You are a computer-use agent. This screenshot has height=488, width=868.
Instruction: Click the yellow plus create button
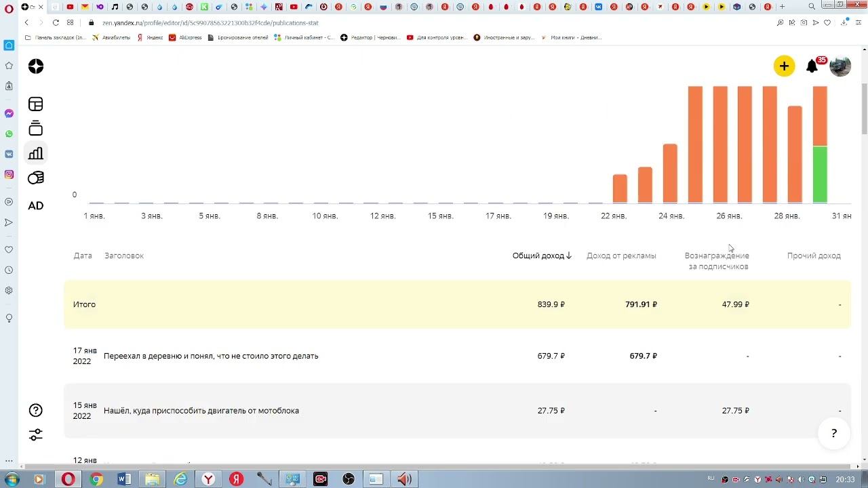[784, 66]
